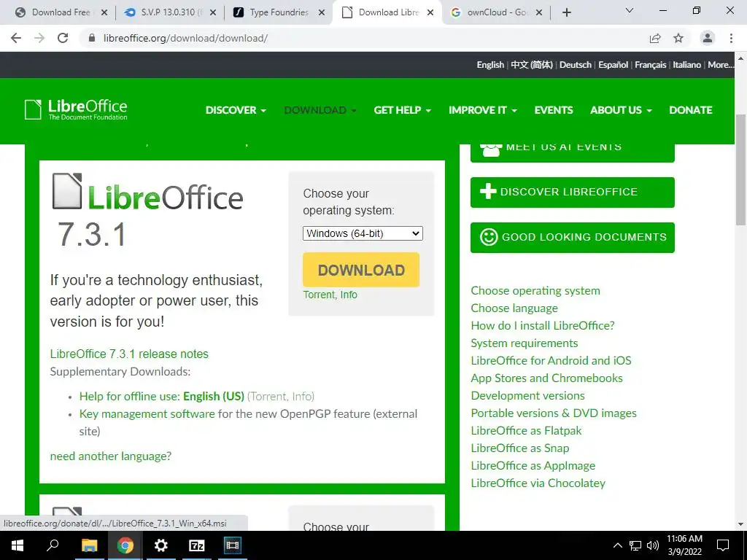Close the Type Foundries tab
The width and height of the screenshot is (747, 560).
tap(322, 12)
